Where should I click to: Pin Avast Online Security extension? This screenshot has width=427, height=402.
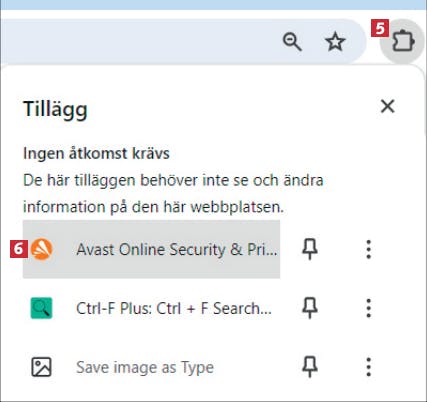tap(310, 249)
